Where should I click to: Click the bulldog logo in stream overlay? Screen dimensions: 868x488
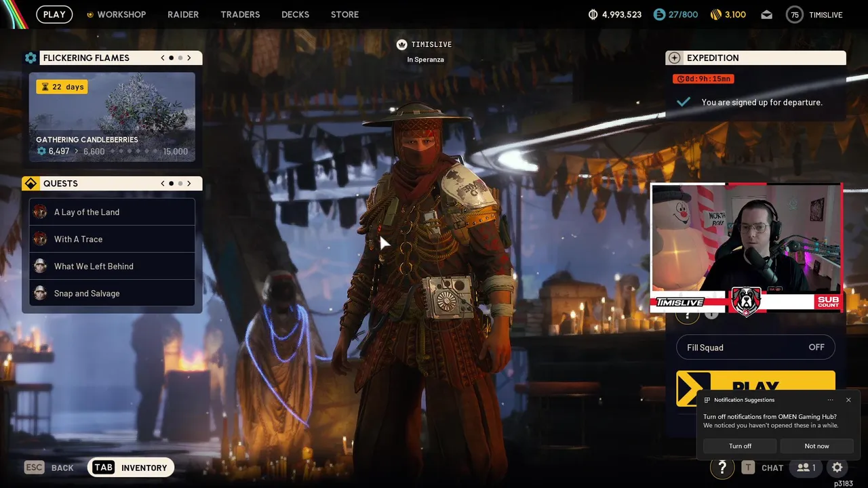pos(745,301)
